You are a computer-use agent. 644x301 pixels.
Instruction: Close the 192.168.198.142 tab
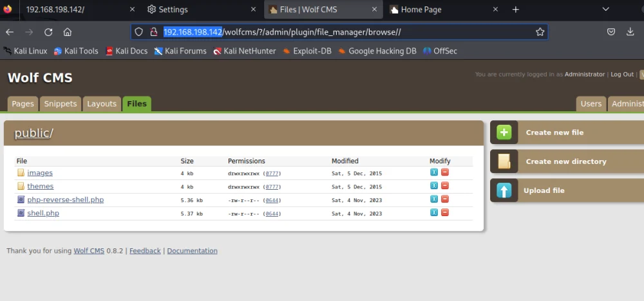pos(132,10)
